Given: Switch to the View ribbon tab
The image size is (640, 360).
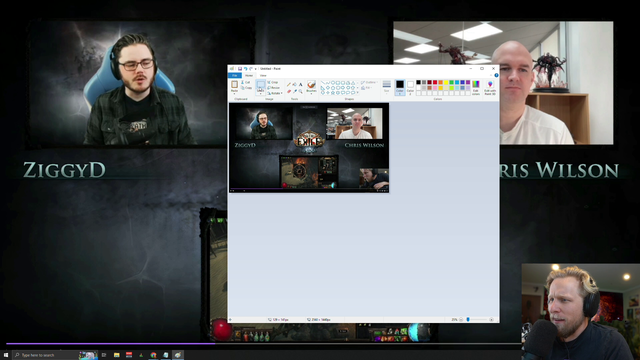Looking at the screenshot, I should pyautogui.click(x=263, y=76).
